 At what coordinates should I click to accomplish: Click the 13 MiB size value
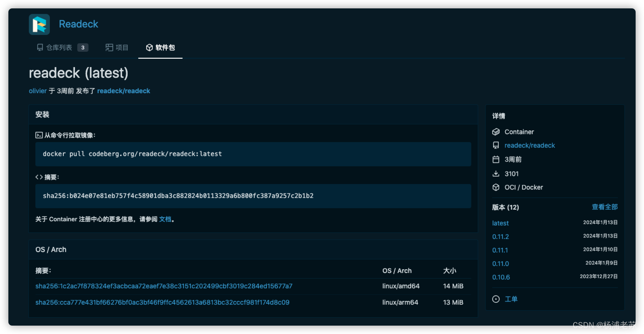(x=453, y=302)
